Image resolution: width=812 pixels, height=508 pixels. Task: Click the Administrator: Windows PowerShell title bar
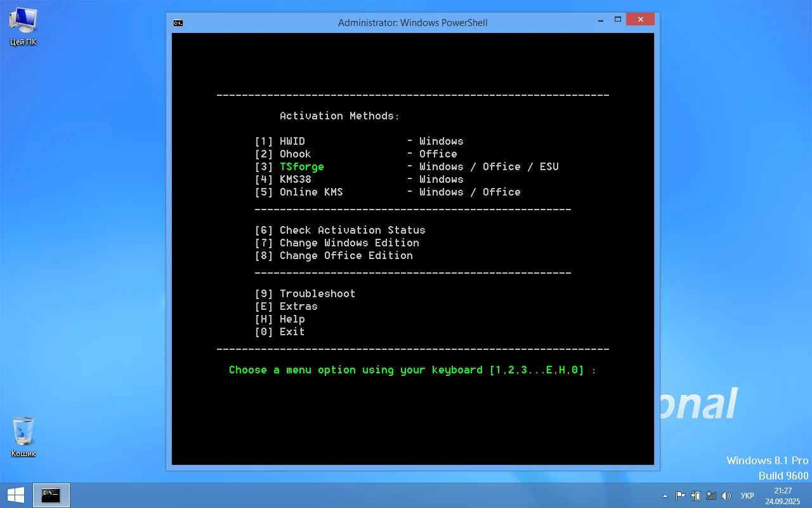pyautogui.click(x=412, y=23)
